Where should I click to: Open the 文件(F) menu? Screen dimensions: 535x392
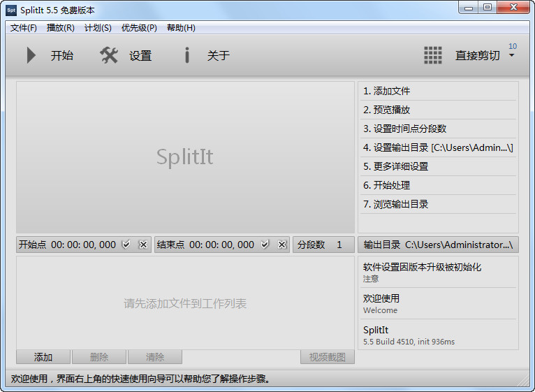pos(24,28)
